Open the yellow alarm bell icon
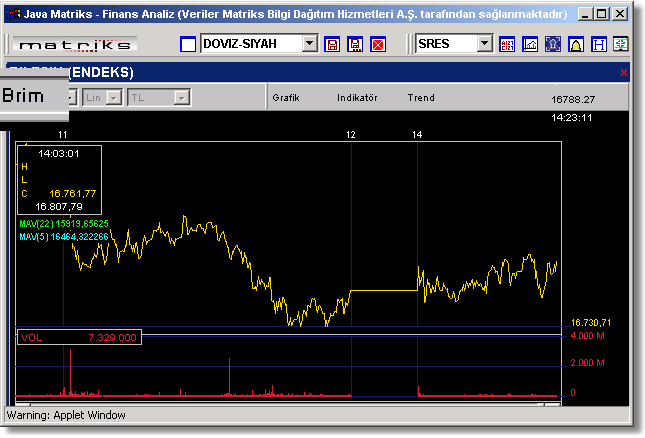The width and height of the screenshot is (645, 438). point(576,45)
